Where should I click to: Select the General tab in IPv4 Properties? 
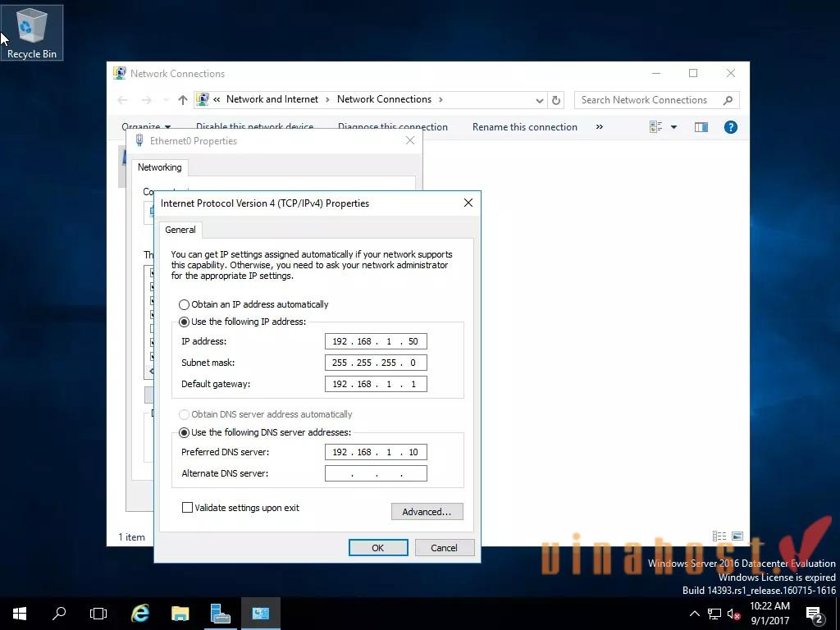coord(180,230)
